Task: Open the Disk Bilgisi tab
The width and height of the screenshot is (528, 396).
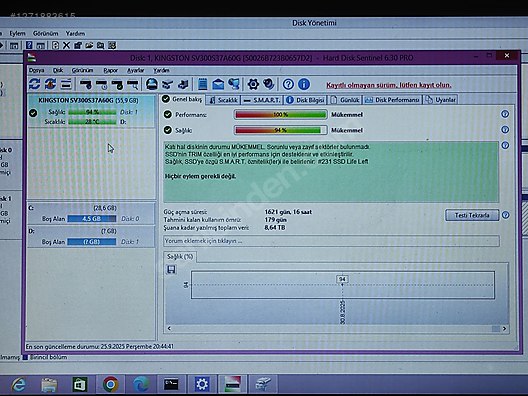Action: tap(305, 100)
